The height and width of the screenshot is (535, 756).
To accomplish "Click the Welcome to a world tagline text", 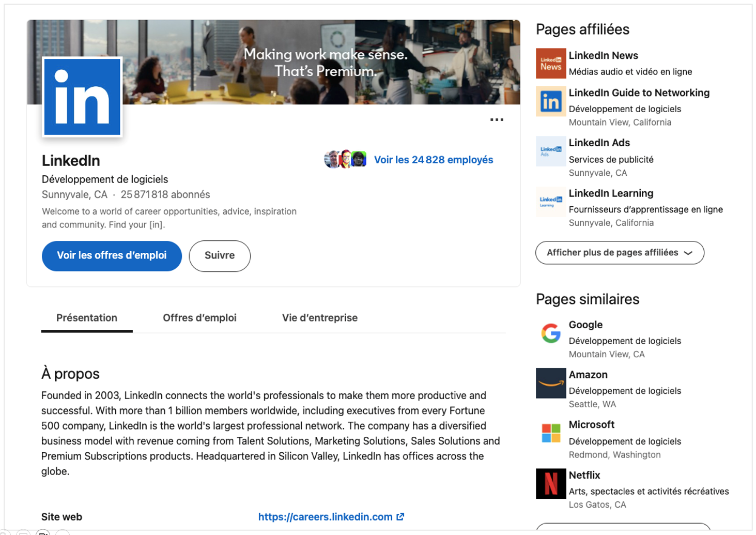I will pyautogui.click(x=169, y=218).
